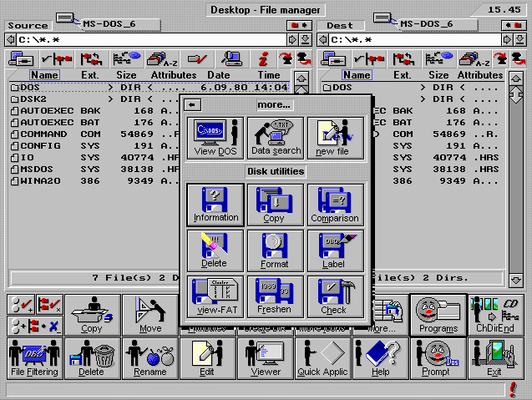
Task: Click Source list scroll up arrow
Action: [x=301, y=78]
